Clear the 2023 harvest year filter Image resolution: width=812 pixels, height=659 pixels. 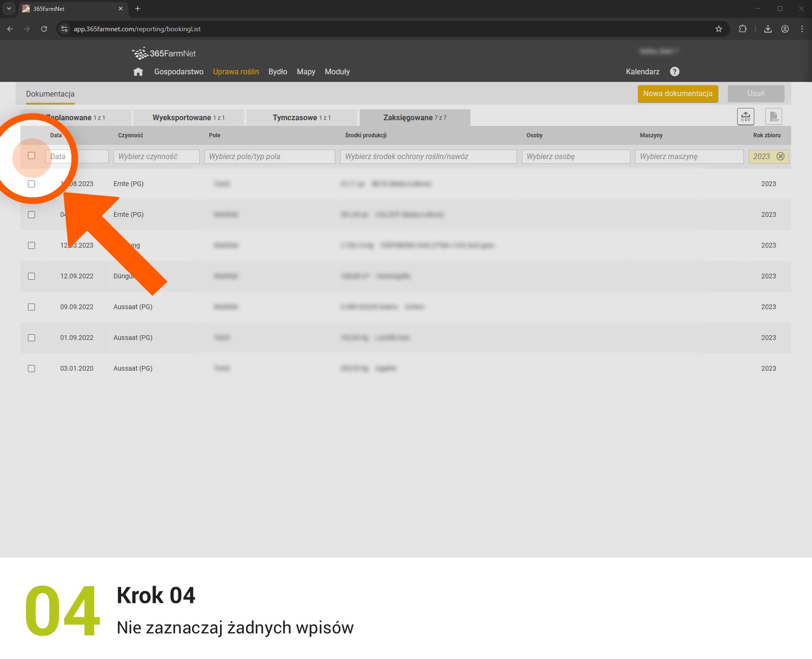[x=780, y=157]
